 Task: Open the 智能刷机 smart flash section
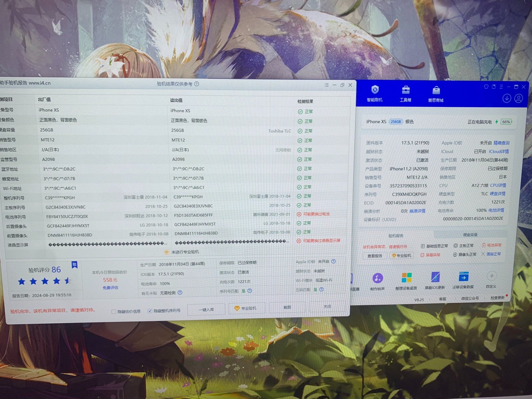click(x=375, y=93)
